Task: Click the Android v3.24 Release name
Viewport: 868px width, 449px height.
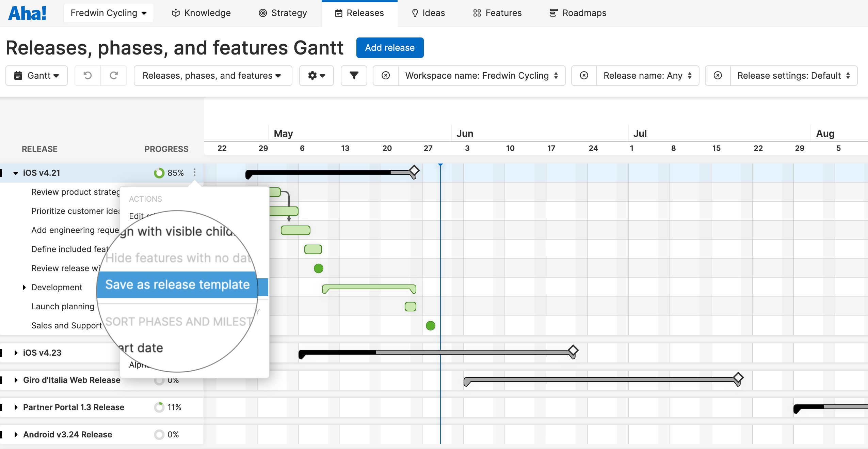Action: [67, 435]
